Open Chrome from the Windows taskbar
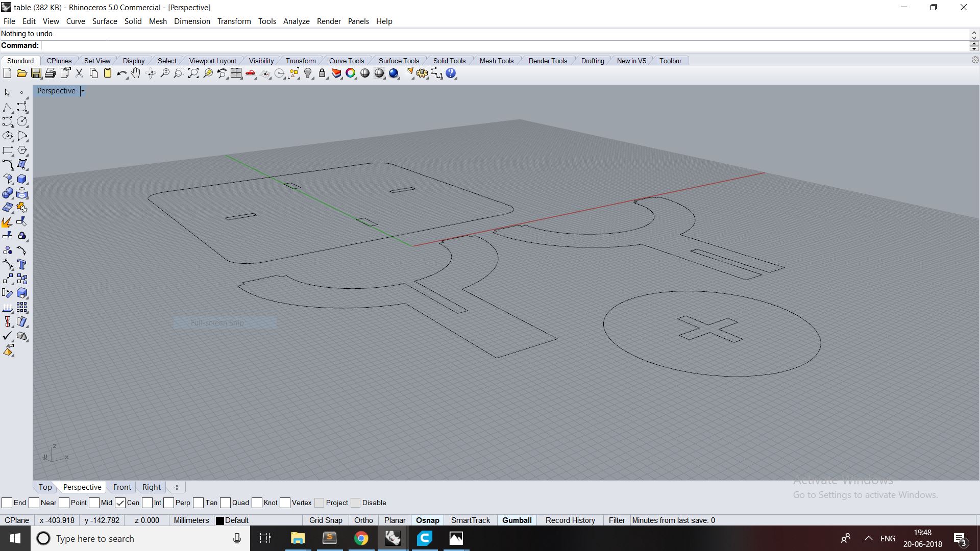980x551 pixels. click(x=361, y=538)
